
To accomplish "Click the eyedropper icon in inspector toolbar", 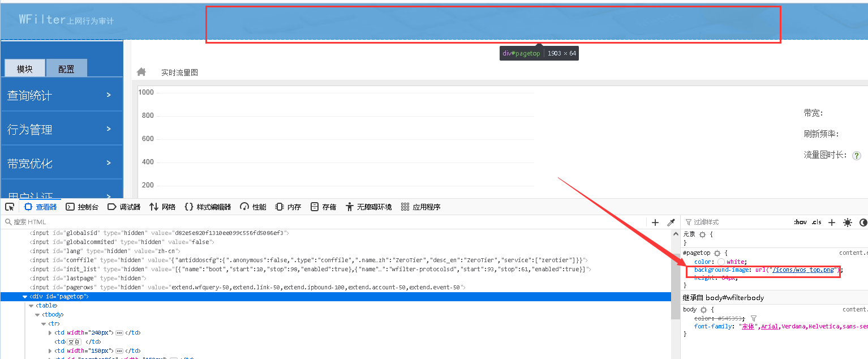I will point(671,223).
